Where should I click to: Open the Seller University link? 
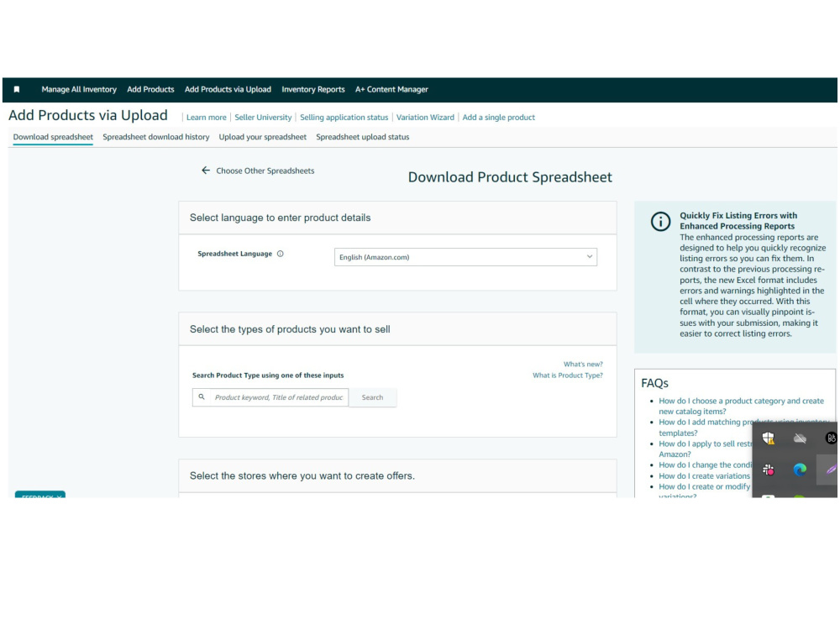[x=263, y=118]
